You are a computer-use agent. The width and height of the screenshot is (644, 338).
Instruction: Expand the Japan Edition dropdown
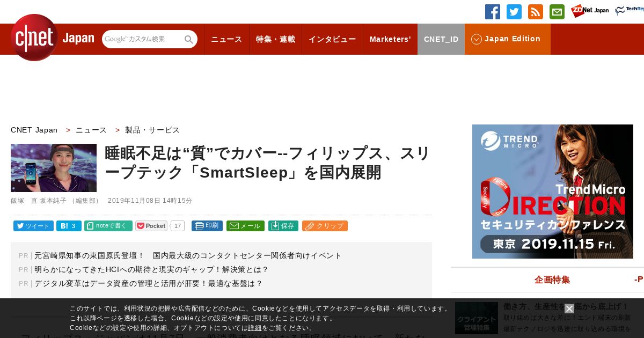[x=508, y=39]
